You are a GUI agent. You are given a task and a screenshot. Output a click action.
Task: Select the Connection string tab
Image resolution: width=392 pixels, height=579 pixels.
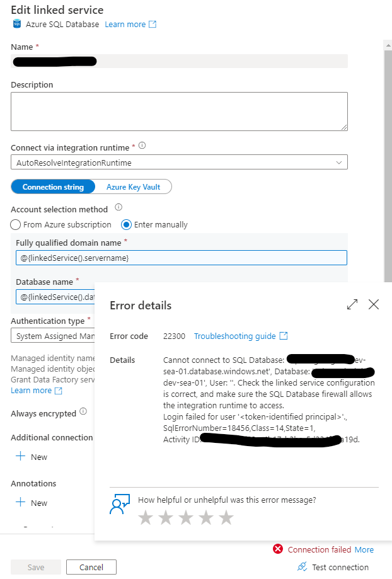click(53, 187)
